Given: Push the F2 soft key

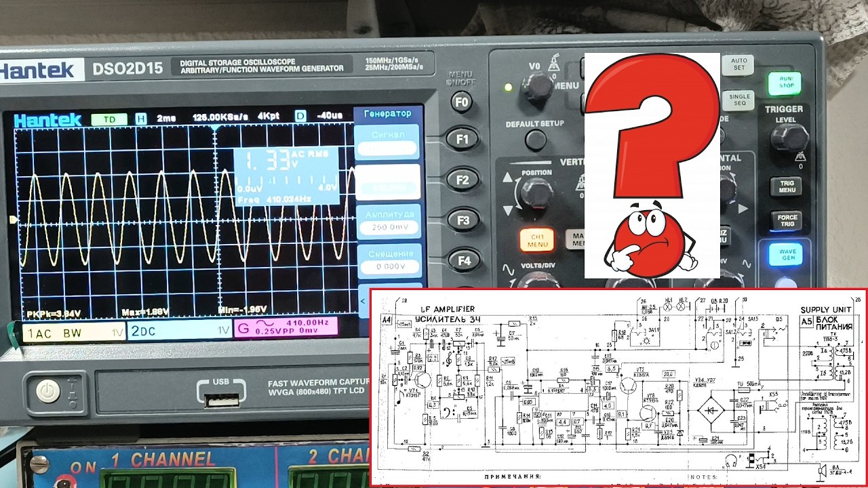Looking at the screenshot, I should [463, 180].
